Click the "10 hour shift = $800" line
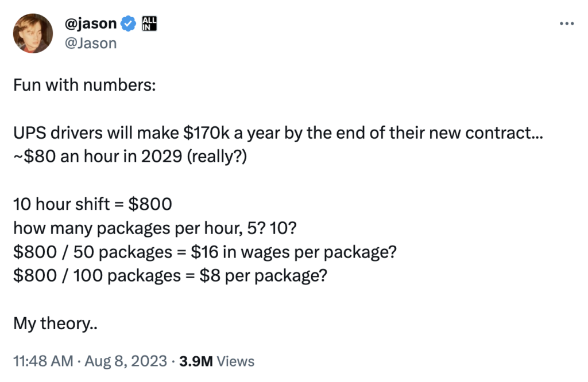 [92, 204]
